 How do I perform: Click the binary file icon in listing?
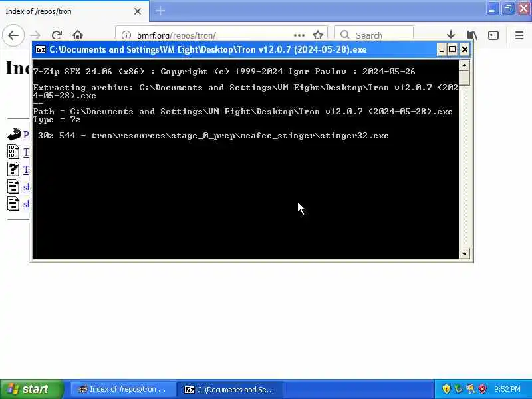point(13,152)
